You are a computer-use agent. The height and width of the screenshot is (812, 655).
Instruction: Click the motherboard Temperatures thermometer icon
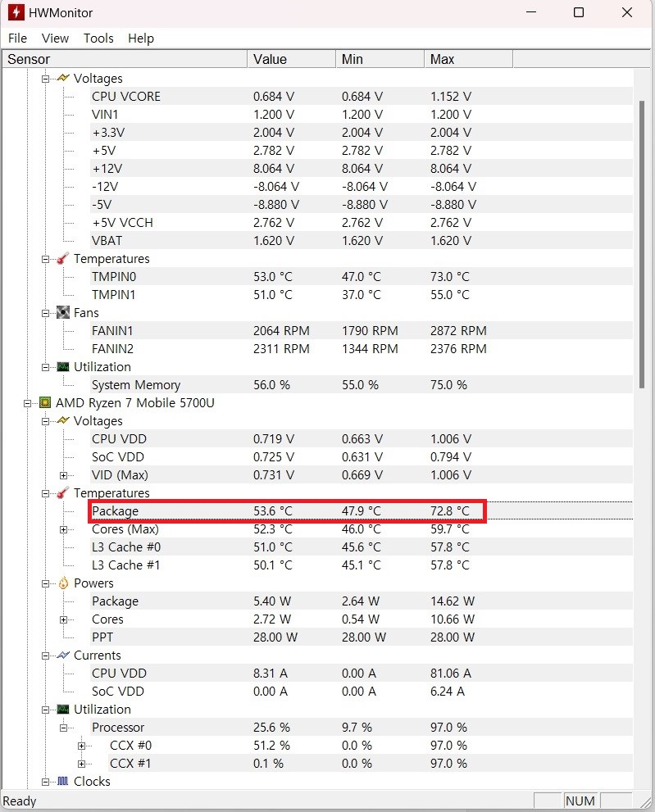click(62, 258)
